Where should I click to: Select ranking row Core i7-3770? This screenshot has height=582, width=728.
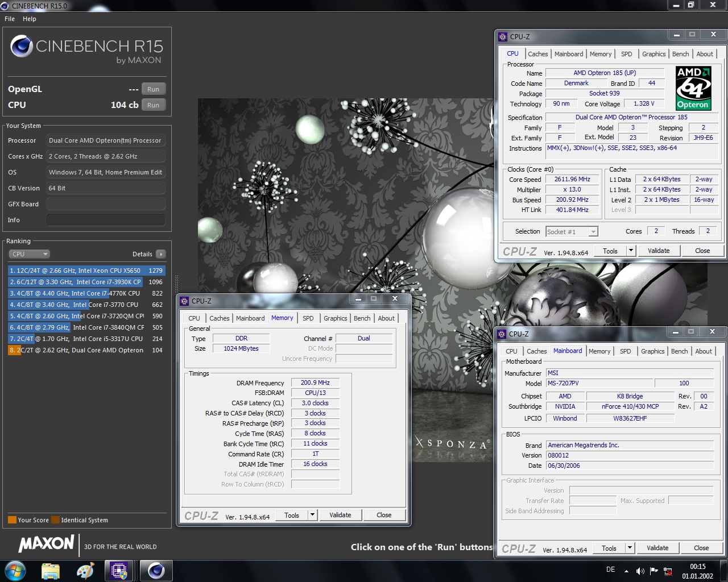point(86,305)
